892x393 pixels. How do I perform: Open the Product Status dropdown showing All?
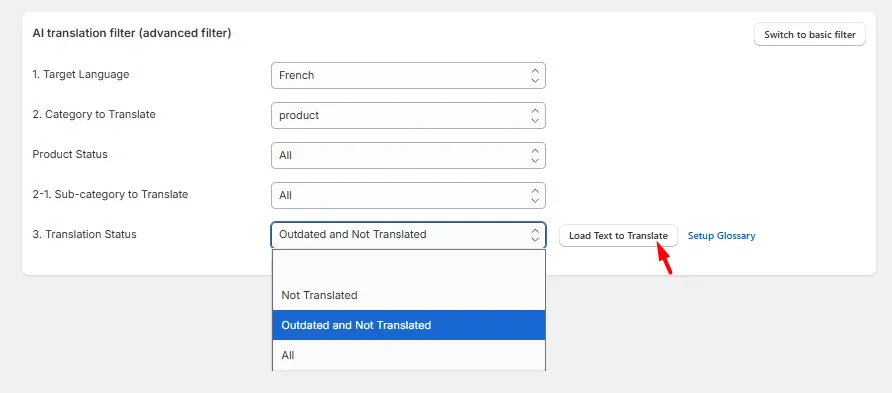click(x=408, y=155)
